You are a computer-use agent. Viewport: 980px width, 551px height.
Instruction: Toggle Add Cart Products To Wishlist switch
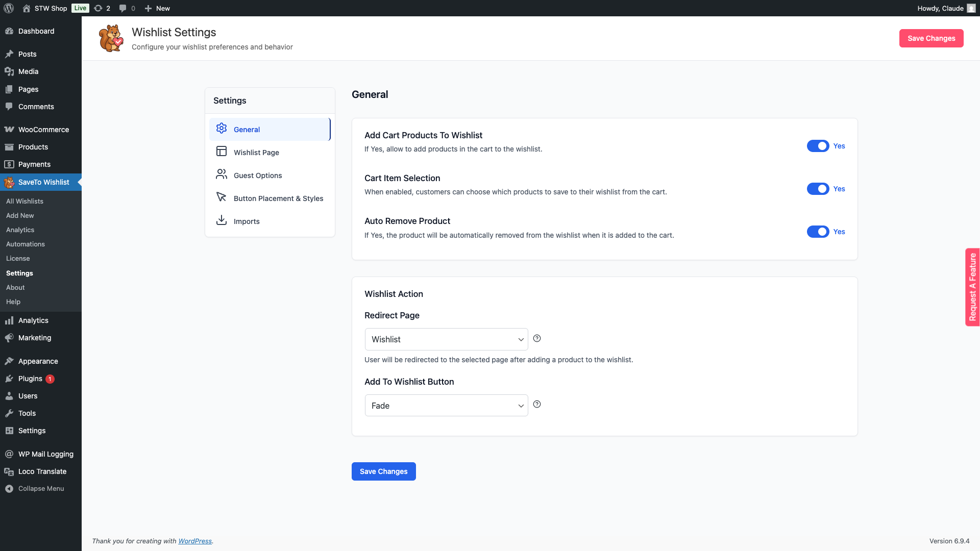tap(818, 146)
